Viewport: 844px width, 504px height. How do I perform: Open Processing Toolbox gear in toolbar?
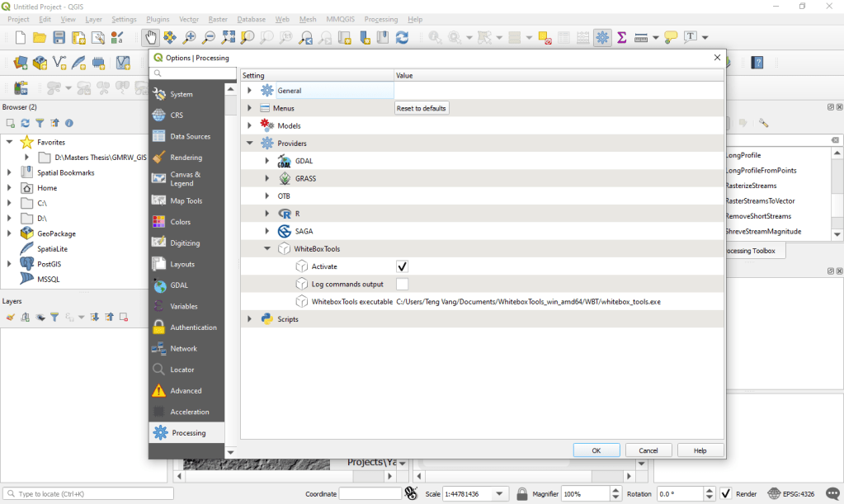pyautogui.click(x=602, y=37)
